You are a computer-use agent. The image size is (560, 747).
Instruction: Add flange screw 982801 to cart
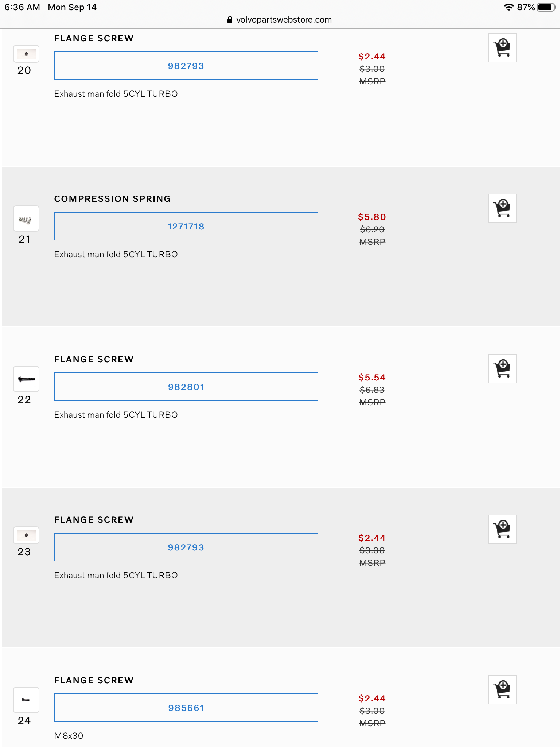click(x=502, y=369)
